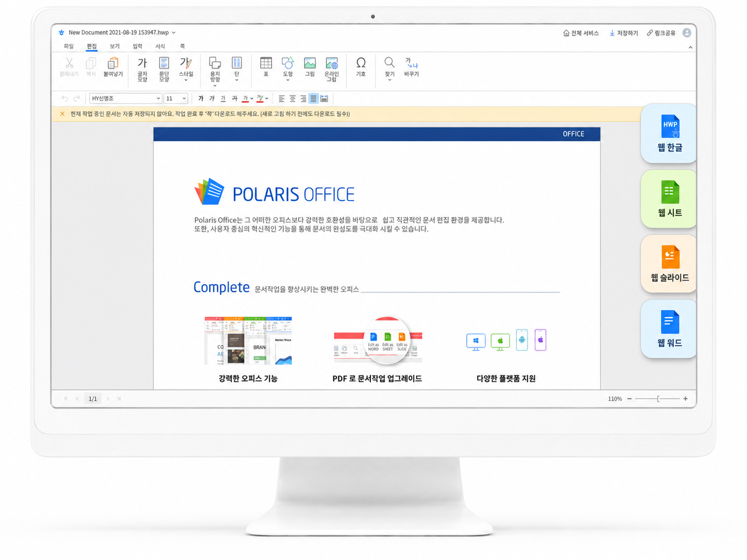Click the 강력한 오피스 기능 thumbnail image
This screenshot has height=560, width=747.
coord(248,341)
